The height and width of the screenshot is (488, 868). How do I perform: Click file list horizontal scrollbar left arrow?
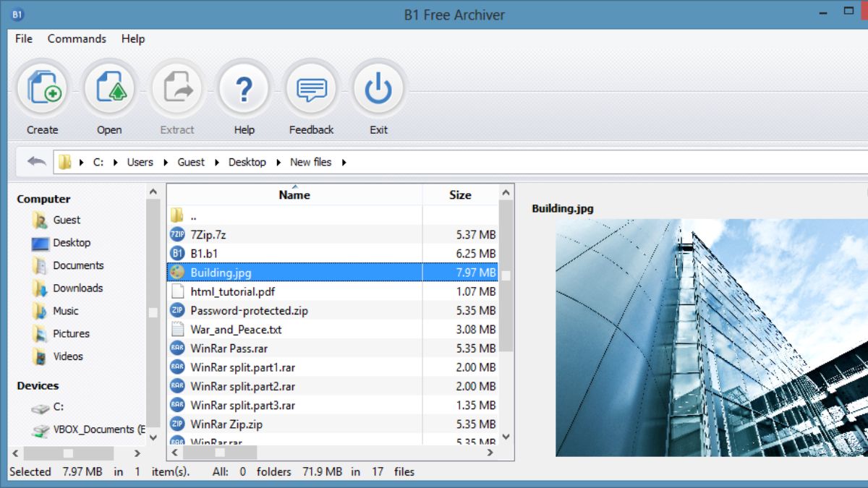(174, 453)
